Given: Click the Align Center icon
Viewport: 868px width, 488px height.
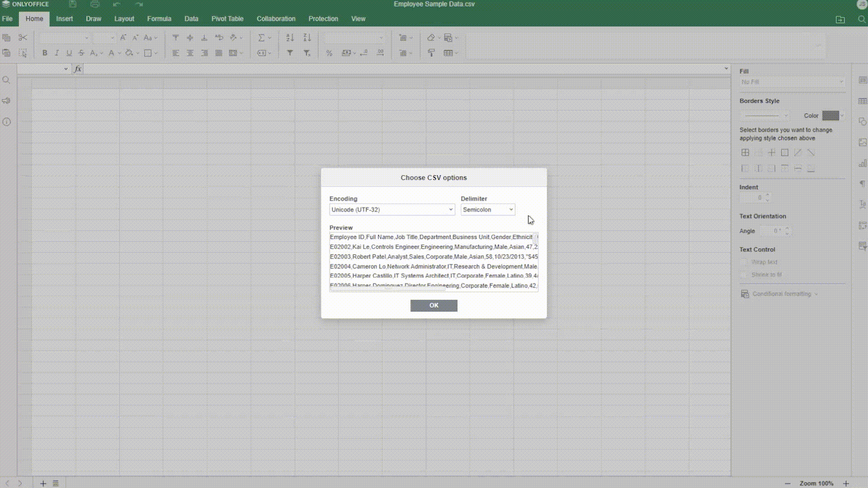Looking at the screenshot, I should [190, 53].
